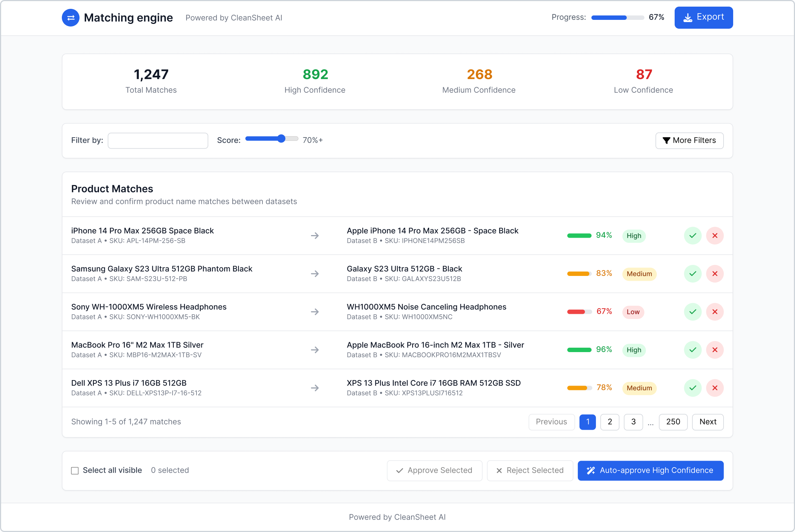Focus the Filter by text field
Image resolution: width=795 pixels, height=532 pixels.
point(158,141)
